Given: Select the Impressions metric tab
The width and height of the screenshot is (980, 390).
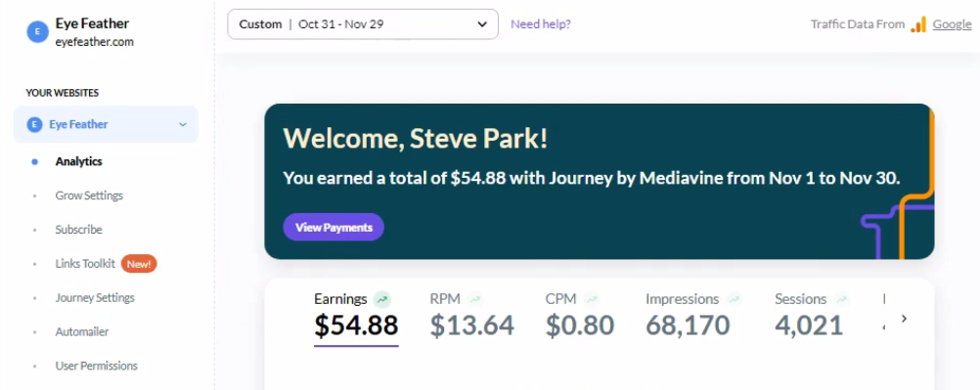Looking at the screenshot, I should click(693, 315).
